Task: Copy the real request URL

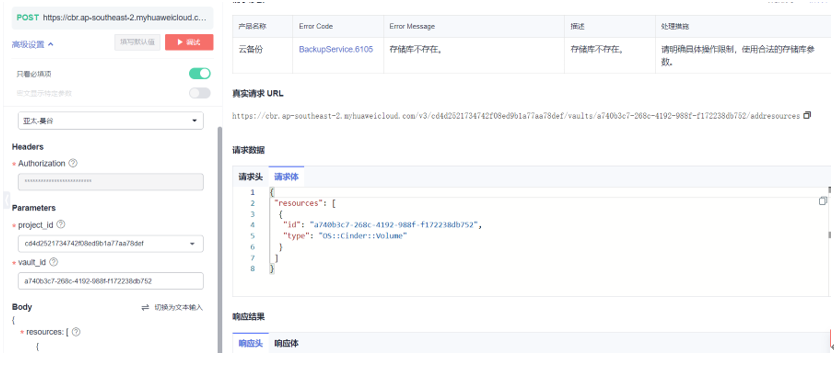Action: coord(807,115)
